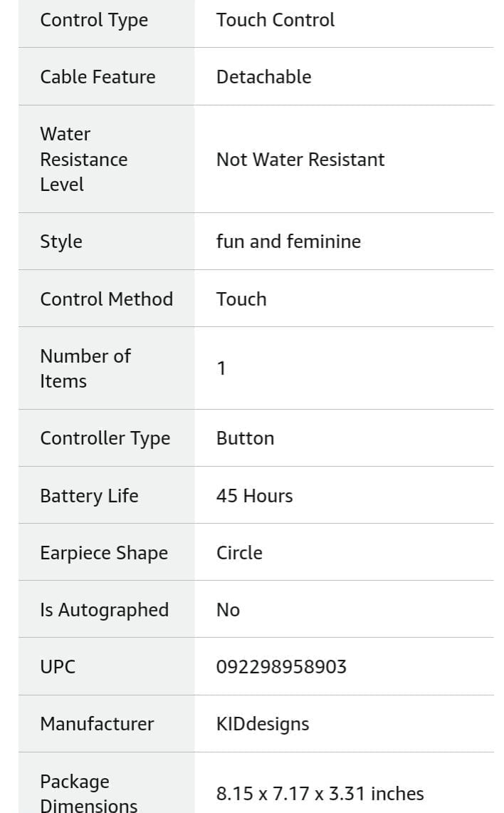Click the Detachable value text
This screenshot has height=813, width=504.
pyautogui.click(x=263, y=77)
